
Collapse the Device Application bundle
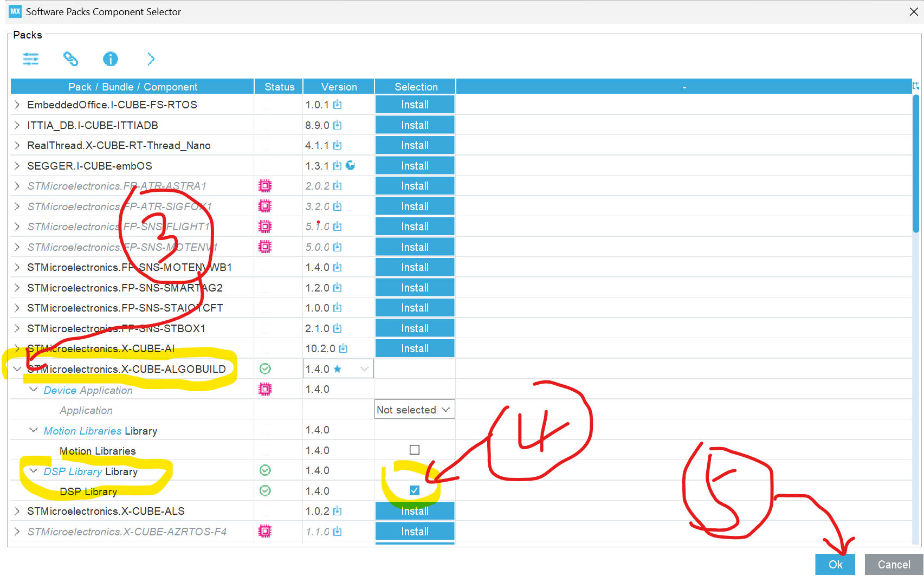[x=34, y=390]
